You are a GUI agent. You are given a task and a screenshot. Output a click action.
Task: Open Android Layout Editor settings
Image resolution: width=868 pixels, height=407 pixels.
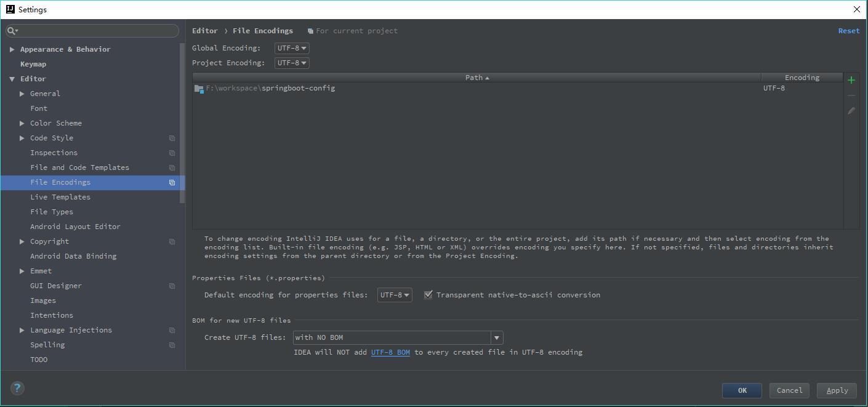point(75,227)
